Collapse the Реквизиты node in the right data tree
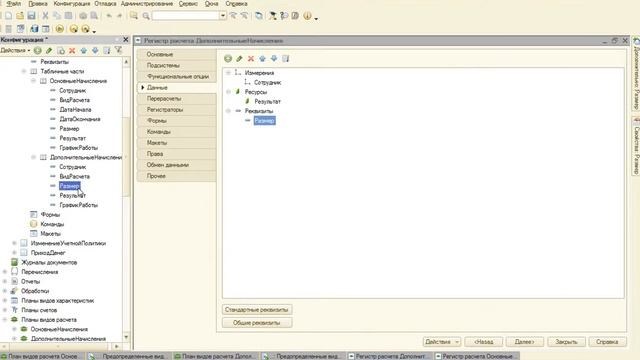 tap(228, 111)
